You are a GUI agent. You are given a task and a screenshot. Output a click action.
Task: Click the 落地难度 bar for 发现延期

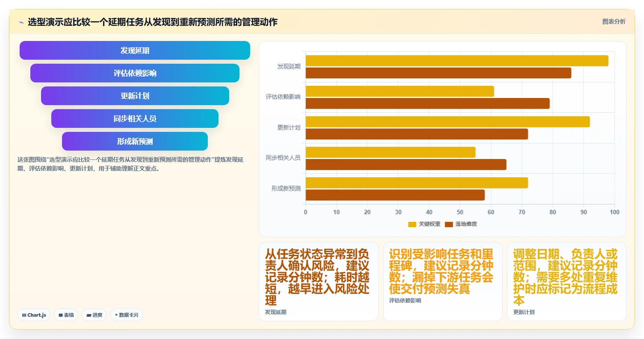click(438, 73)
